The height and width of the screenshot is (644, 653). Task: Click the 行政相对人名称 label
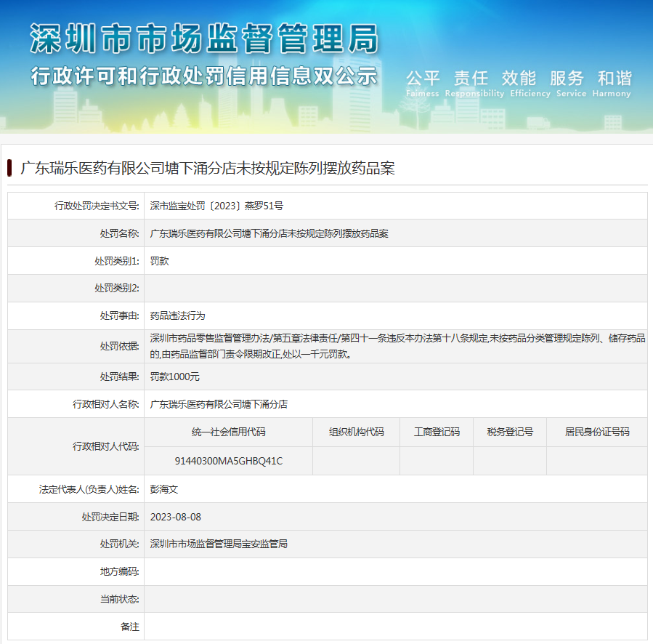pyautogui.click(x=106, y=404)
